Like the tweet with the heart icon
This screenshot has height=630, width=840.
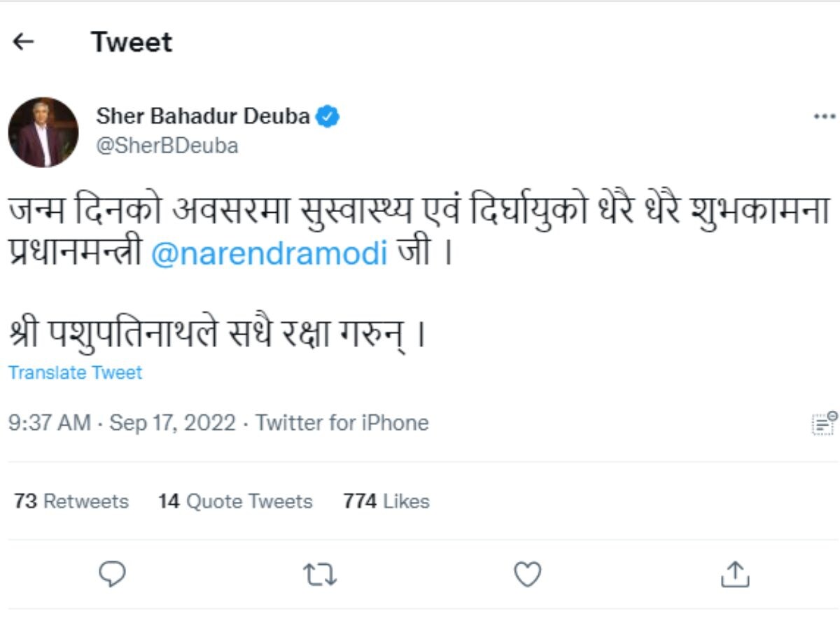(x=528, y=575)
